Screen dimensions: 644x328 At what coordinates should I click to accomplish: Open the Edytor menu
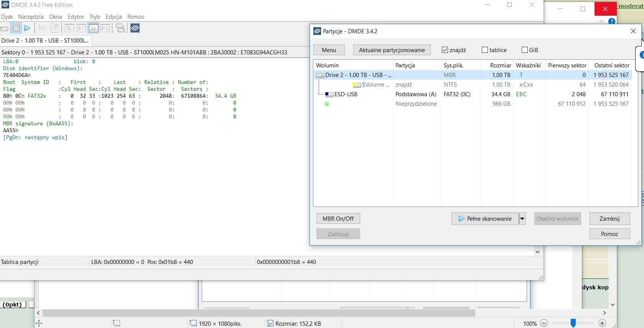point(76,17)
